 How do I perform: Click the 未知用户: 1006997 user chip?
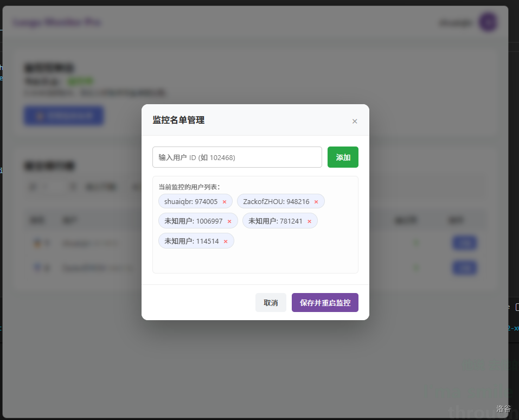tap(193, 221)
